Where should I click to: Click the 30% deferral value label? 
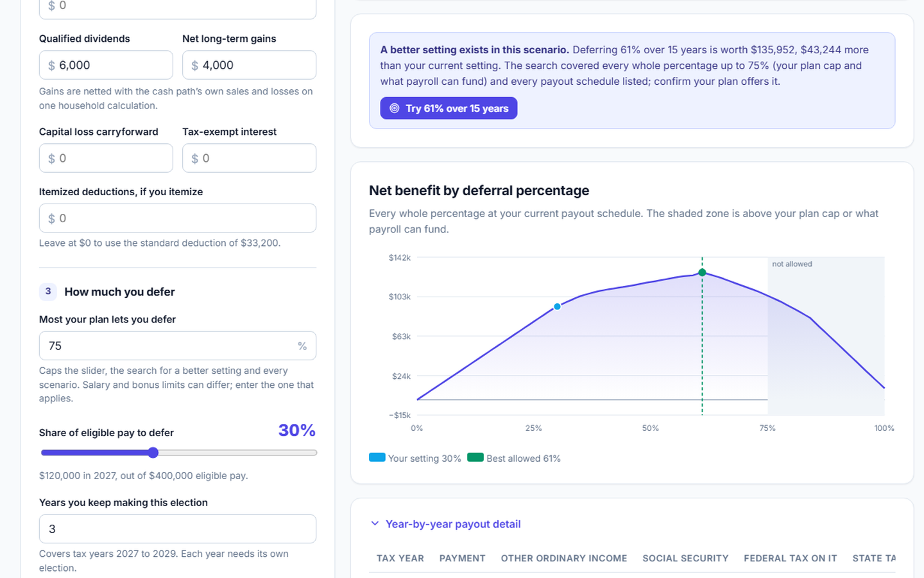296,430
